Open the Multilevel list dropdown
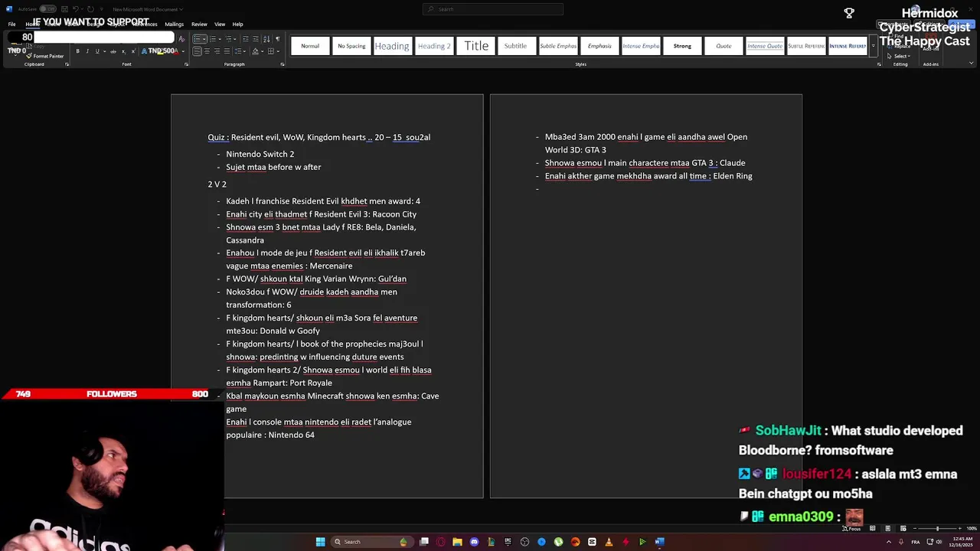980x551 pixels. pyautogui.click(x=235, y=39)
